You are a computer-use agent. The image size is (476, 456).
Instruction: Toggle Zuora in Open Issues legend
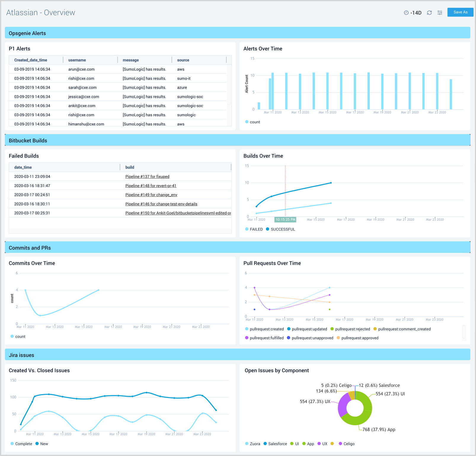point(253,444)
